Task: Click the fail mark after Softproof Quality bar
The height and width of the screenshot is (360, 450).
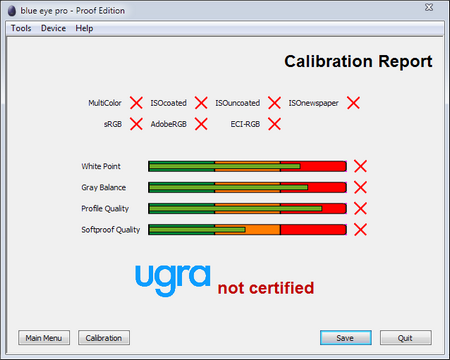Action: (x=360, y=230)
